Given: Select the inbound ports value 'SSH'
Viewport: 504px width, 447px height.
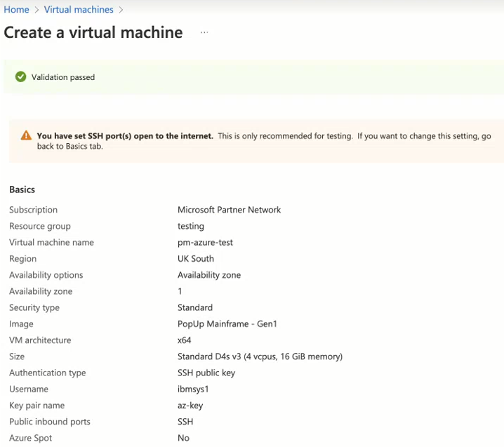Looking at the screenshot, I should coord(185,422).
